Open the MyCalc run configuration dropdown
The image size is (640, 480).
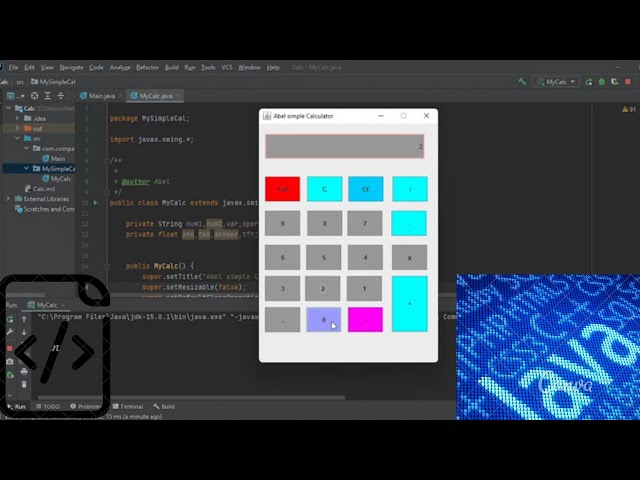[556, 82]
